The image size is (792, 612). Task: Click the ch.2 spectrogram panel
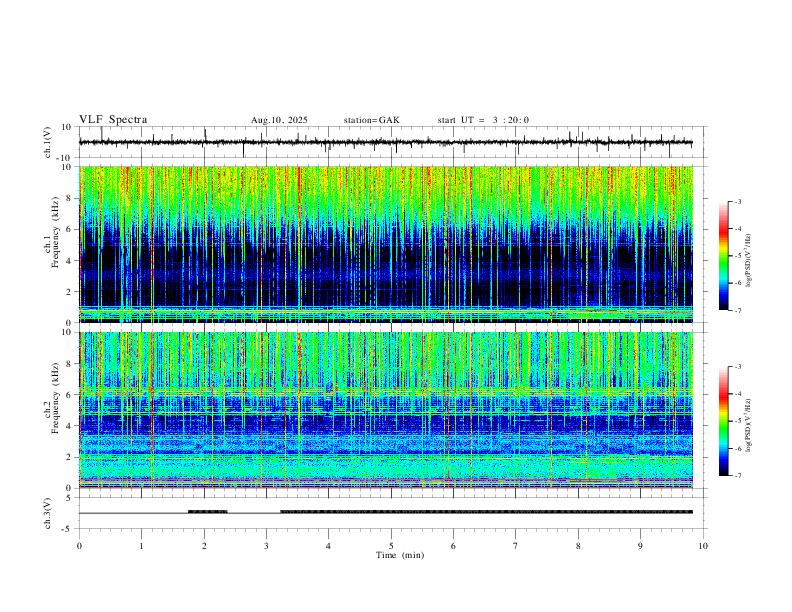[386, 410]
